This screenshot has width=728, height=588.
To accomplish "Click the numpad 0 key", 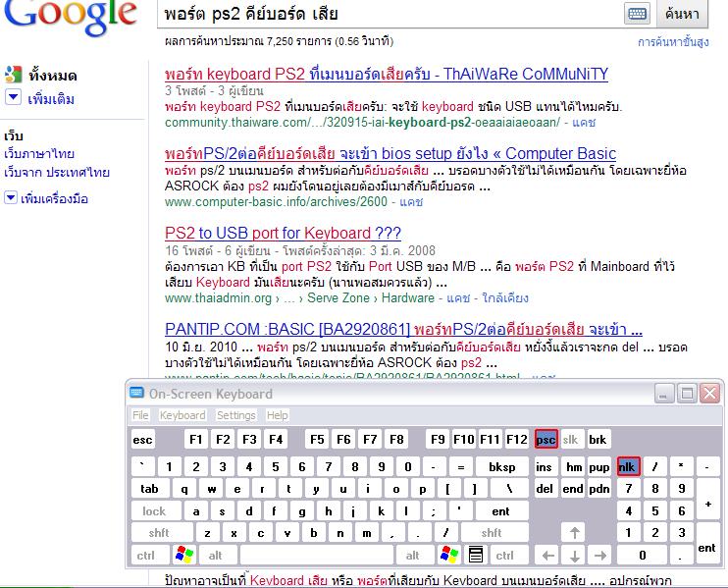I will 642,555.
